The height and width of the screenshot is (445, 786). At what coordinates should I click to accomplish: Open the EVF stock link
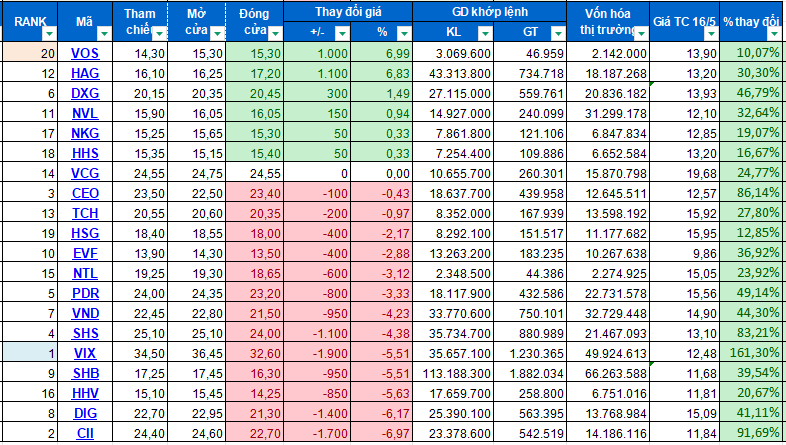click(x=85, y=253)
